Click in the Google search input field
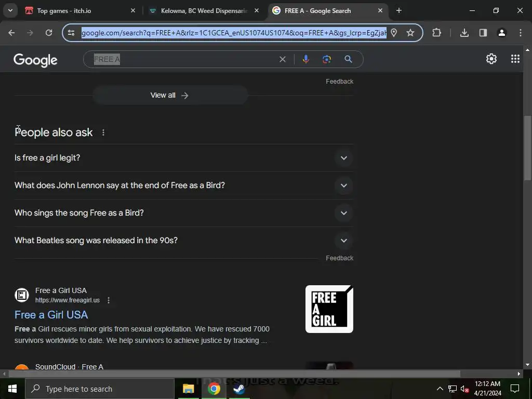 (x=183, y=59)
